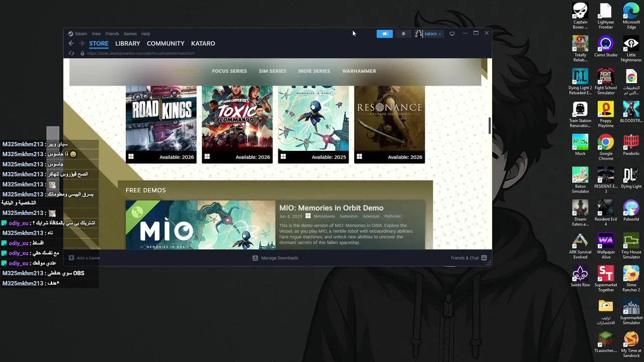Open MIO: Memories in Orbit Demo title
Image resolution: width=644 pixels, height=362 pixels.
coord(331,208)
